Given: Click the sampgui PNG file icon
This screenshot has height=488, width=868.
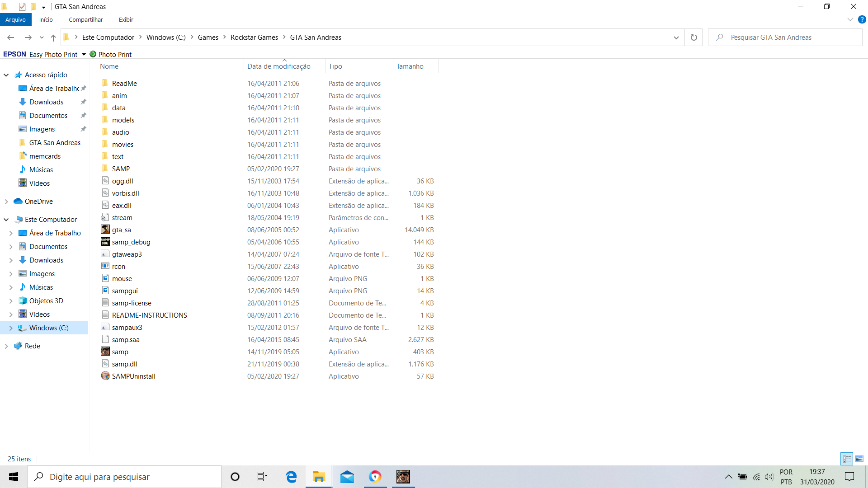Looking at the screenshot, I should (x=105, y=291).
